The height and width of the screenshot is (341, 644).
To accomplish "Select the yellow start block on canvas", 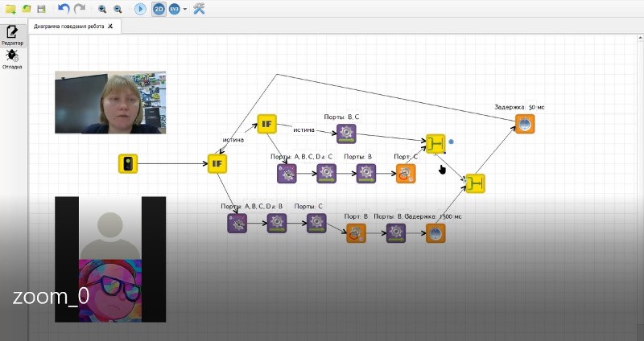I will pos(128,164).
